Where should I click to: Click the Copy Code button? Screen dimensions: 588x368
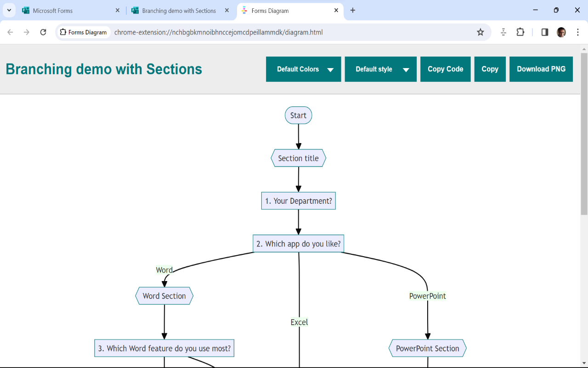tap(446, 69)
